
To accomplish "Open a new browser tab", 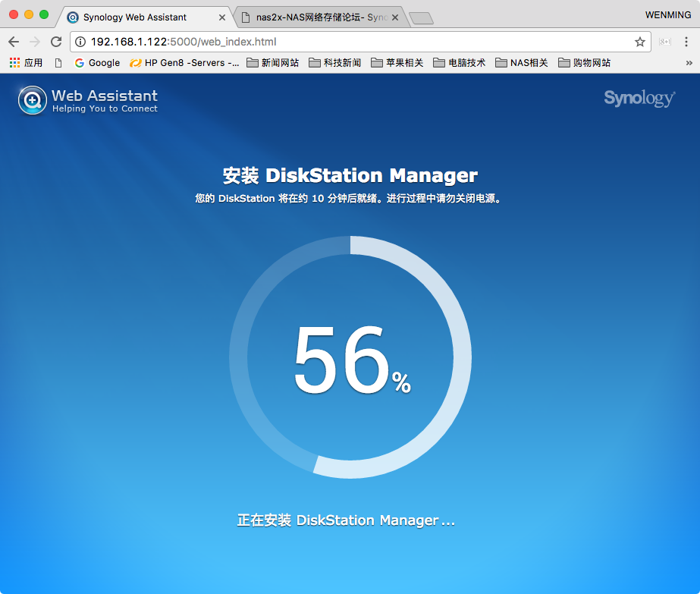I will click(x=421, y=17).
